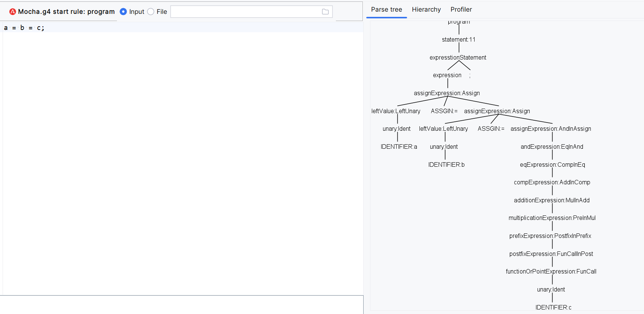644x314 pixels.
Task: Switch to the Profiler tab
Action: [461, 9]
